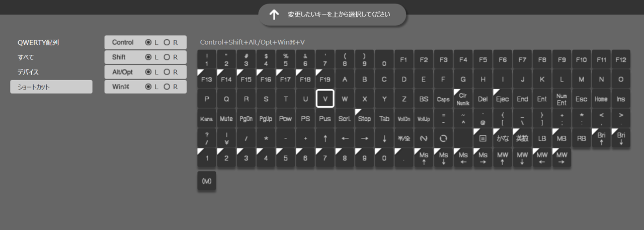Toggle the Control modifier label
Image resolution: width=644 pixels, height=230 pixels.
pos(123,43)
